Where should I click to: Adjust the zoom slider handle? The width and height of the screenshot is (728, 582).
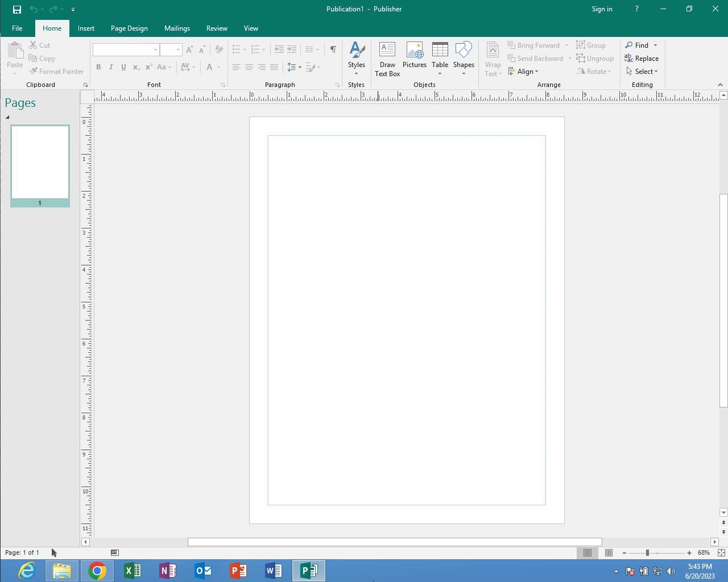click(x=647, y=552)
